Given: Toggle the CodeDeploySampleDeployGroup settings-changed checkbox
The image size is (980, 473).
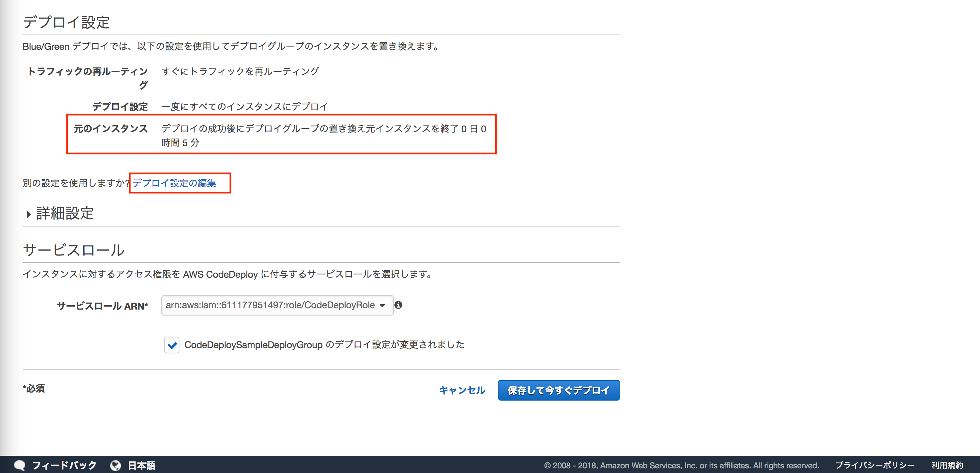Looking at the screenshot, I should pyautogui.click(x=172, y=345).
